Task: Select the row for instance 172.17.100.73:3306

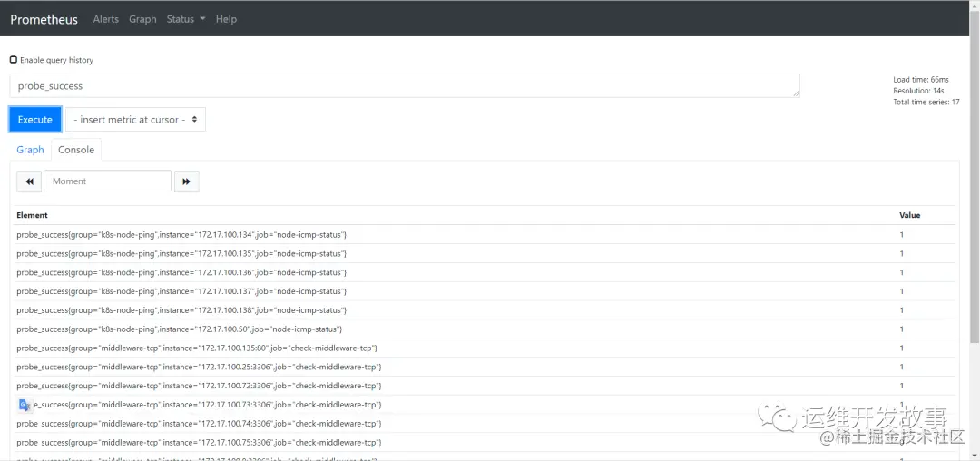Action: [485, 405]
